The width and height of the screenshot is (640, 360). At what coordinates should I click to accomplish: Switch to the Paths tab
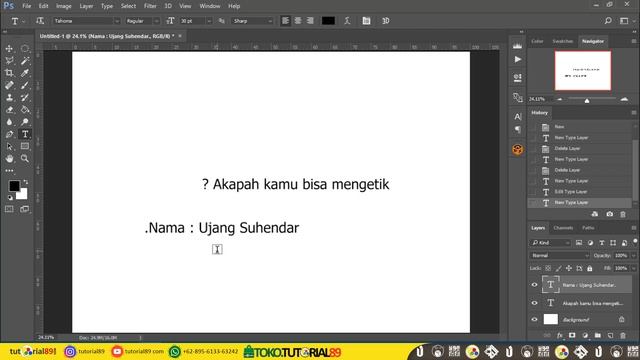click(x=588, y=228)
